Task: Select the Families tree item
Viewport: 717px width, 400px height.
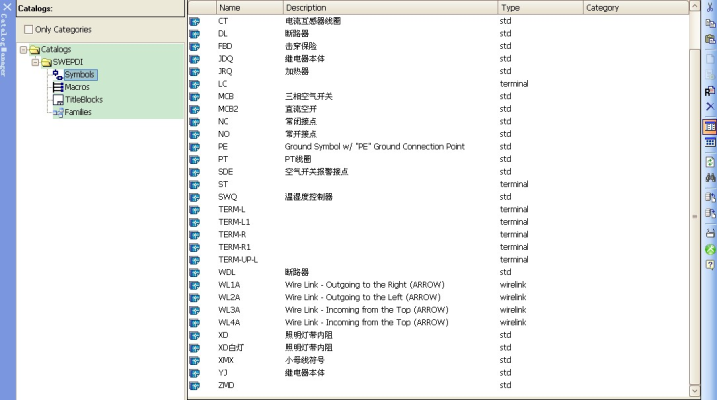Action: [78, 112]
